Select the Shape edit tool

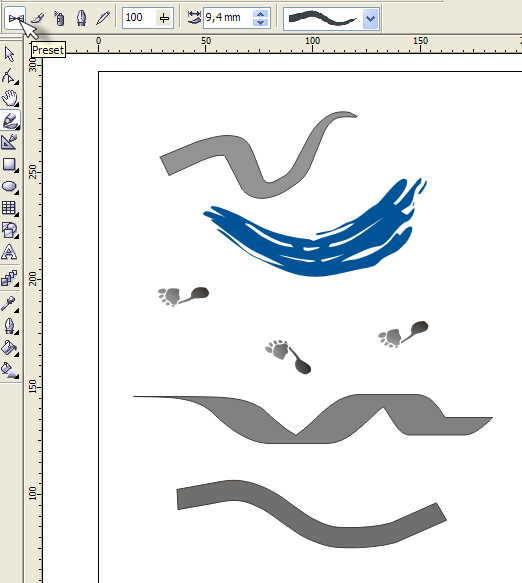point(10,76)
